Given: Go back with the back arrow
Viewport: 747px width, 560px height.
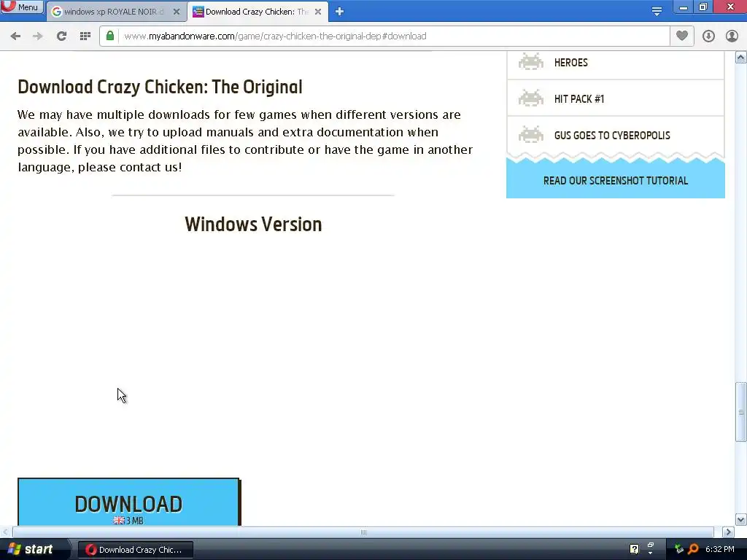Looking at the screenshot, I should coord(15,36).
